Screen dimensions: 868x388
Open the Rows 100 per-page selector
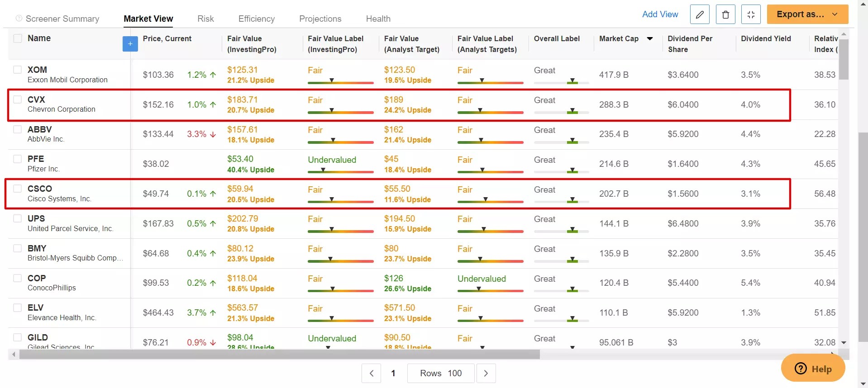(x=441, y=373)
